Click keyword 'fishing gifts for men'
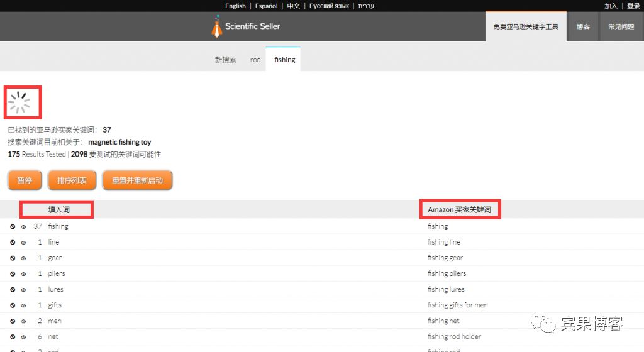Screen dimensions: 644x352 457,305
